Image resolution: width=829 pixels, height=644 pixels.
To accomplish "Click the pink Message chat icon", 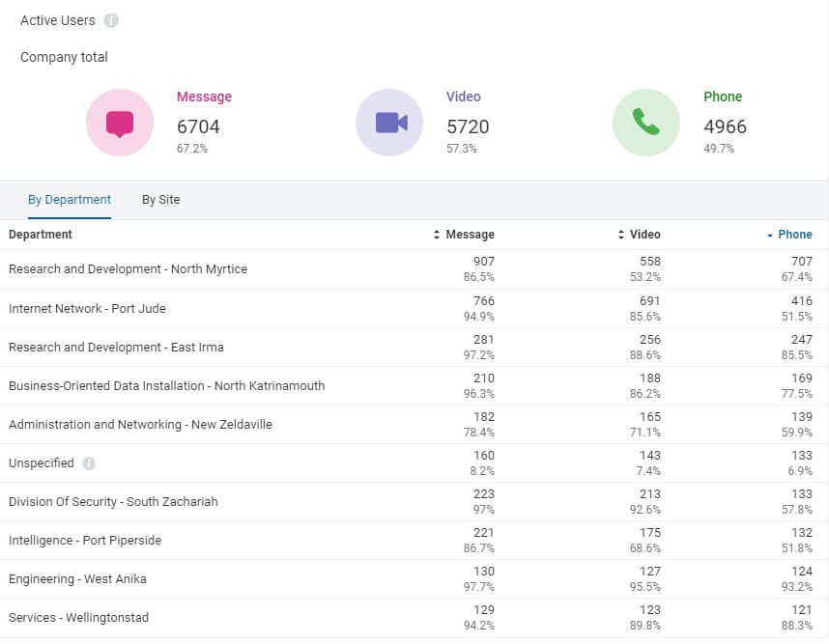I will (x=120, y=123).
